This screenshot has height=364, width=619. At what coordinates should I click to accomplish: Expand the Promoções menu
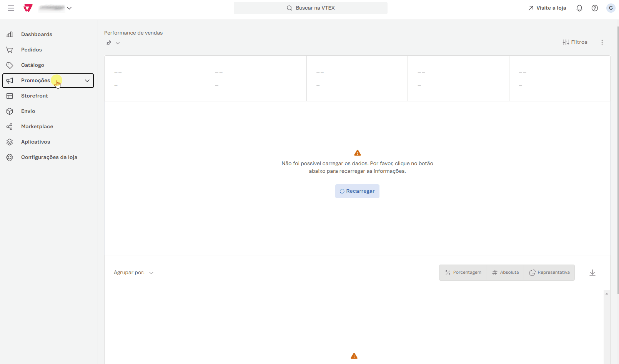87,81
